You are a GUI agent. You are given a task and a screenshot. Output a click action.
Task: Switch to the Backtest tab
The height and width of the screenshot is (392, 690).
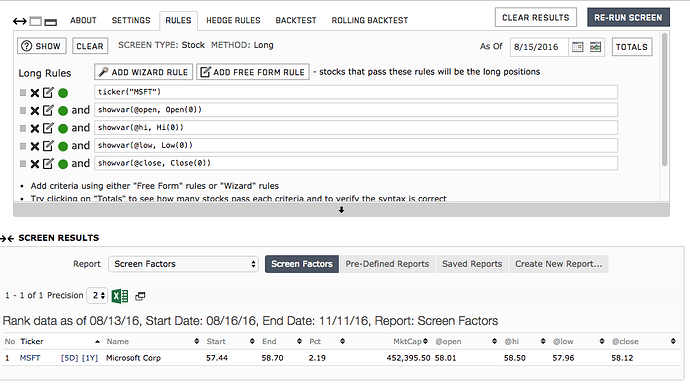coord(296,20)
